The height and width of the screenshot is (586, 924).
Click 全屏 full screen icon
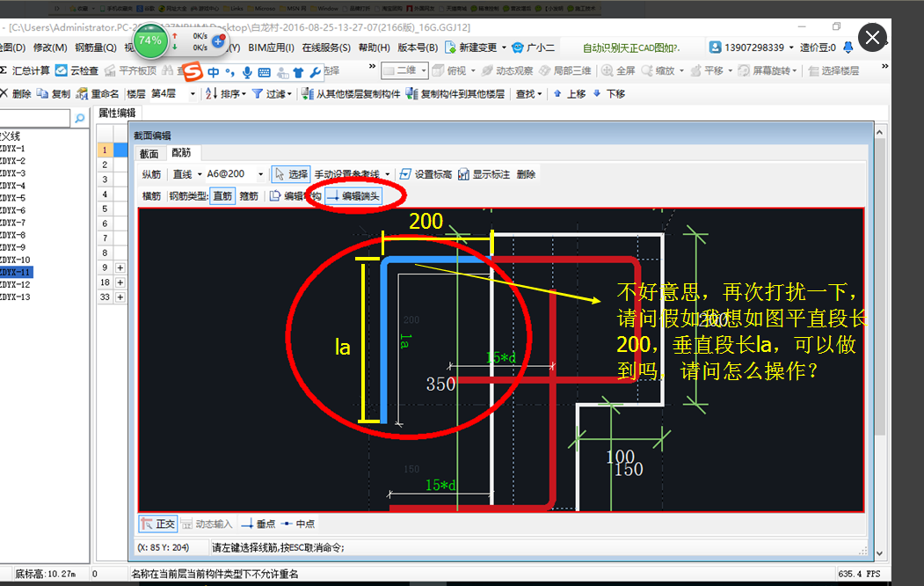(608, 70)
